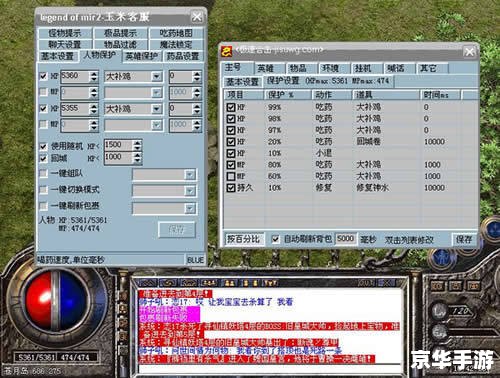
Task: Enable the 一键切换模式 checkbox
Action: pyautogui.click(x=43, y=189)
